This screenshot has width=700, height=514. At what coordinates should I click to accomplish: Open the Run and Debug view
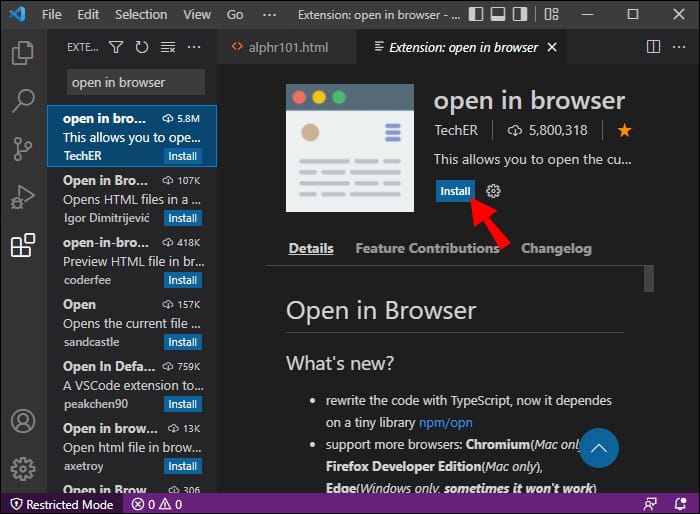(22, 197)
